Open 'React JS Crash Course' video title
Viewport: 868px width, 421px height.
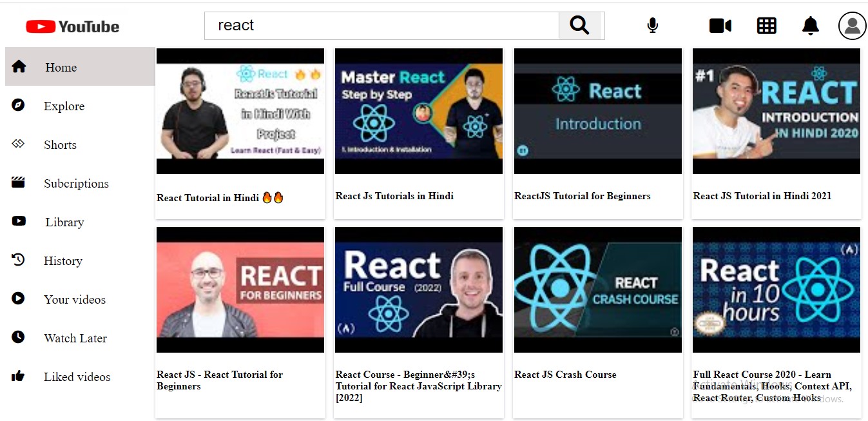coord(565,375)
